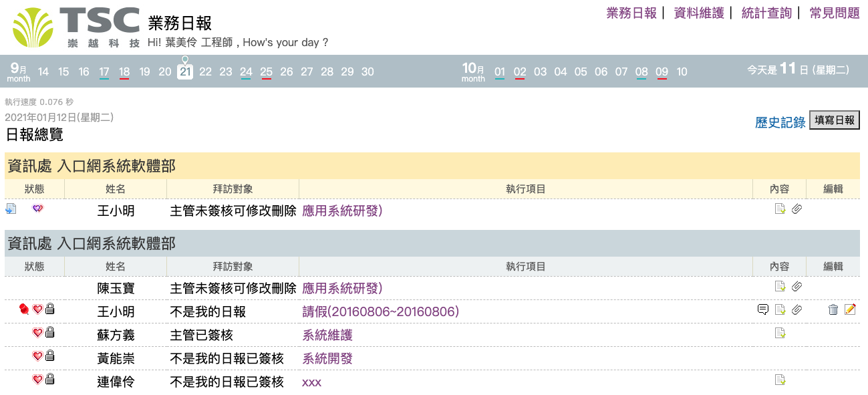Screen dimensions: 868x395
Task: Click the TSC 崇越科技 logo
Action: 76,27
